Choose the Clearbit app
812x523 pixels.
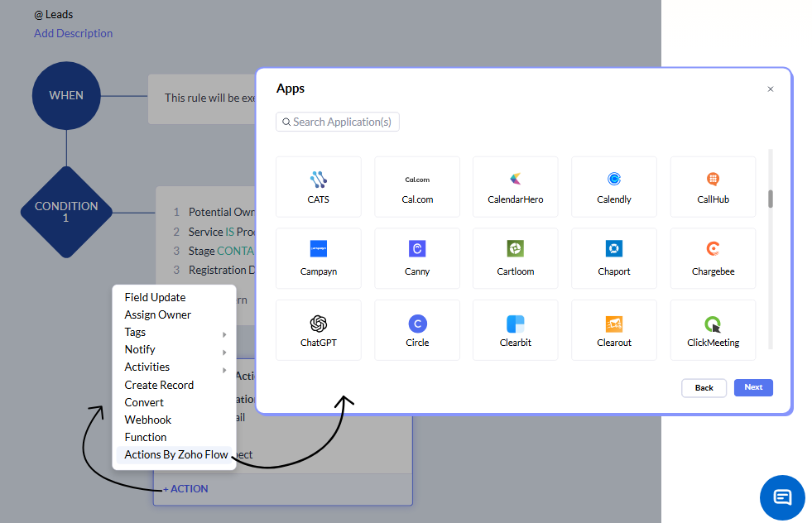[x=516, y=330]
